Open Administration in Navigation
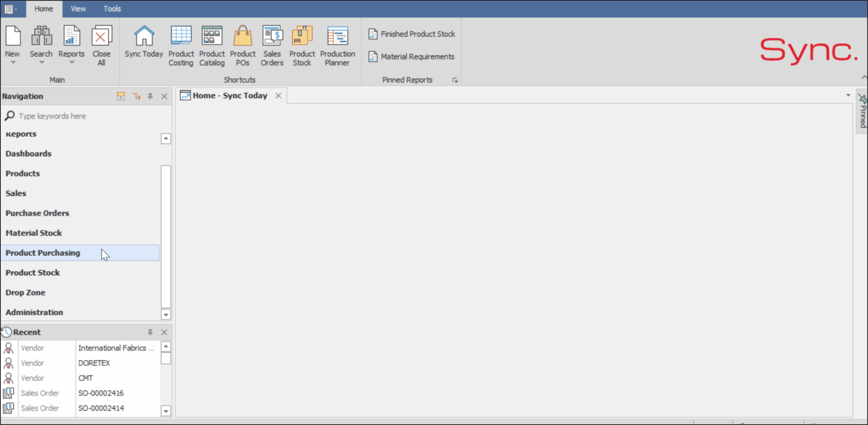Screen dimensions: 868x425 [80, 312]
